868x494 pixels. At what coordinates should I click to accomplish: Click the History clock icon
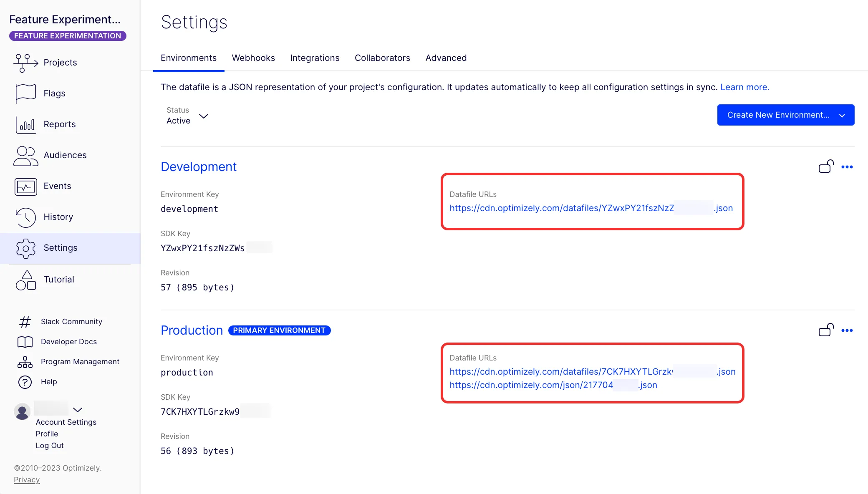coord(25,217)
